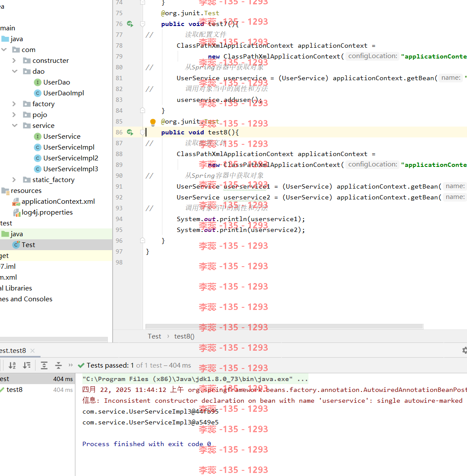Click 'Tests passed: 1' status text
Viewport: 467px width, 476px height.
(x=110, y=365)
